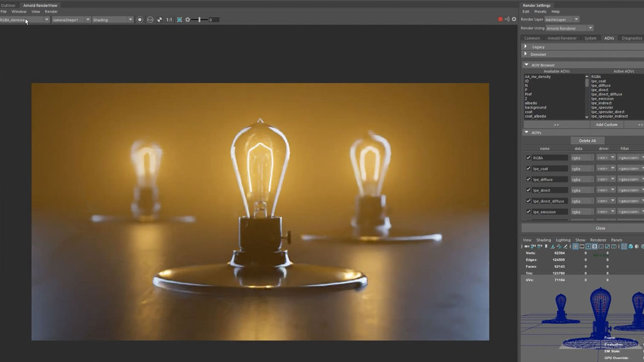644x362 pixels.
Task: Click the teal cube shading icon in viewport
Action: coord(630,247)
